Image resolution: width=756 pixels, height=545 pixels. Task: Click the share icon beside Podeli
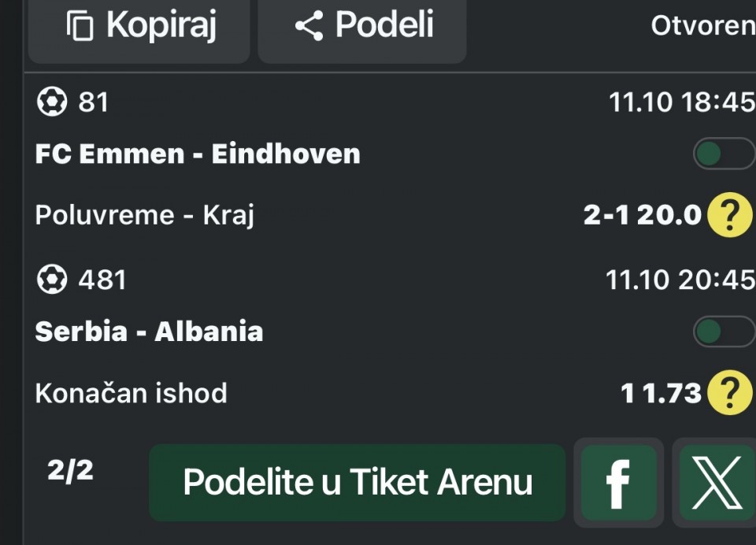pos(309,27)
